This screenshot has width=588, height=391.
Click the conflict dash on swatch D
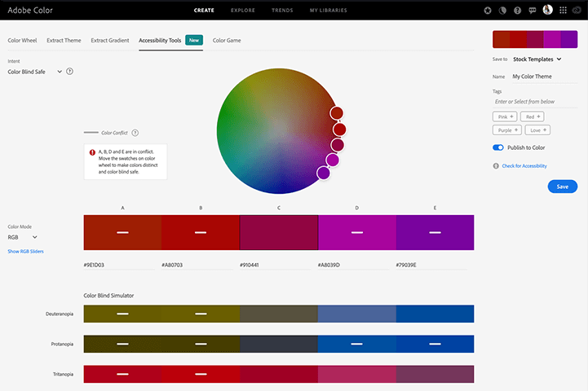[x=357, y=233]
